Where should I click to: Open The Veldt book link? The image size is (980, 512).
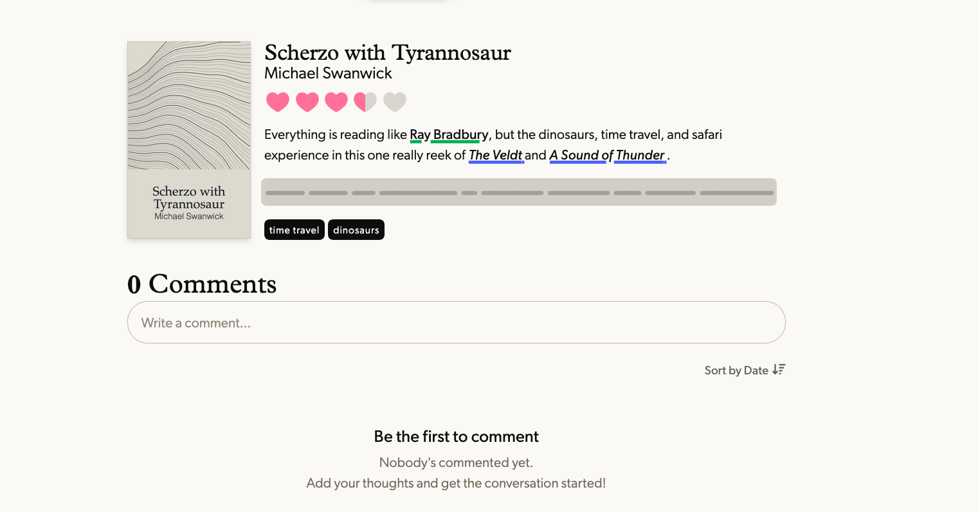(495, 155)
